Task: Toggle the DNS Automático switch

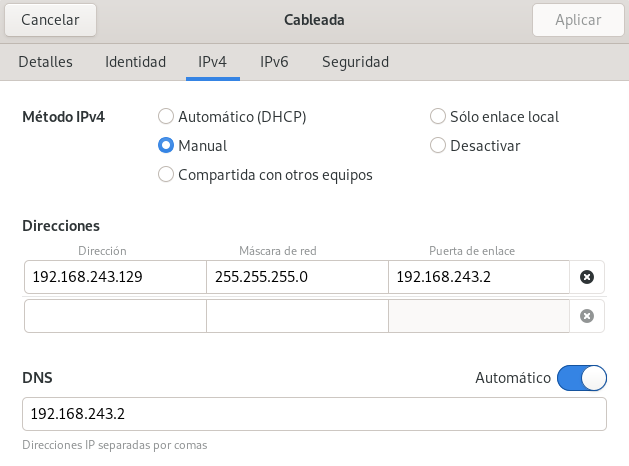Action: click(x=582, y=378)
